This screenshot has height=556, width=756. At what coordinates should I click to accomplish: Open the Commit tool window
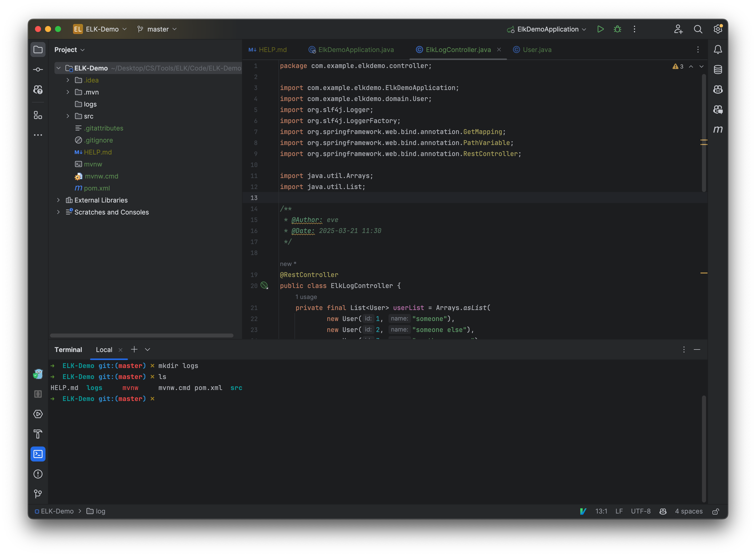click(38, 69)
